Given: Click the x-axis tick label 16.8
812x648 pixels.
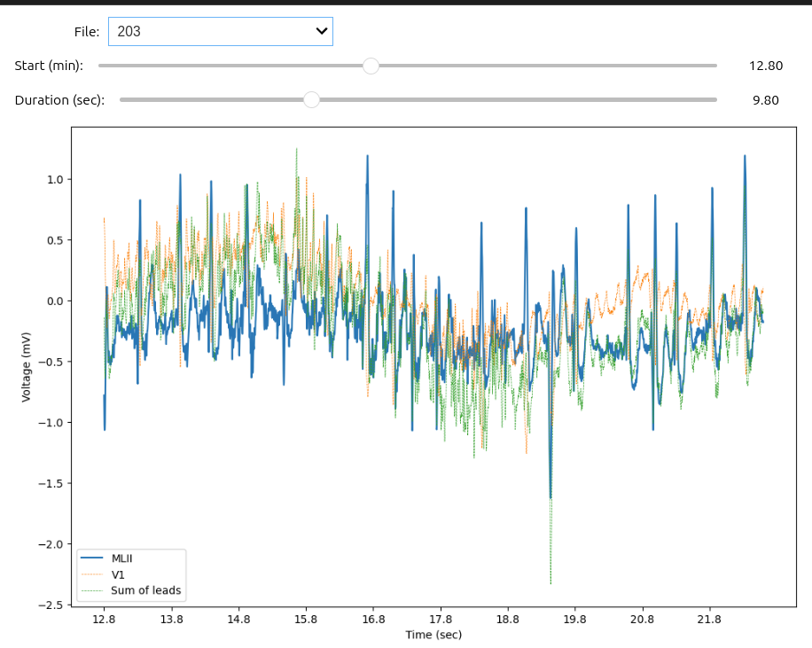Looking at the screenshot, I should coord(373,620).
